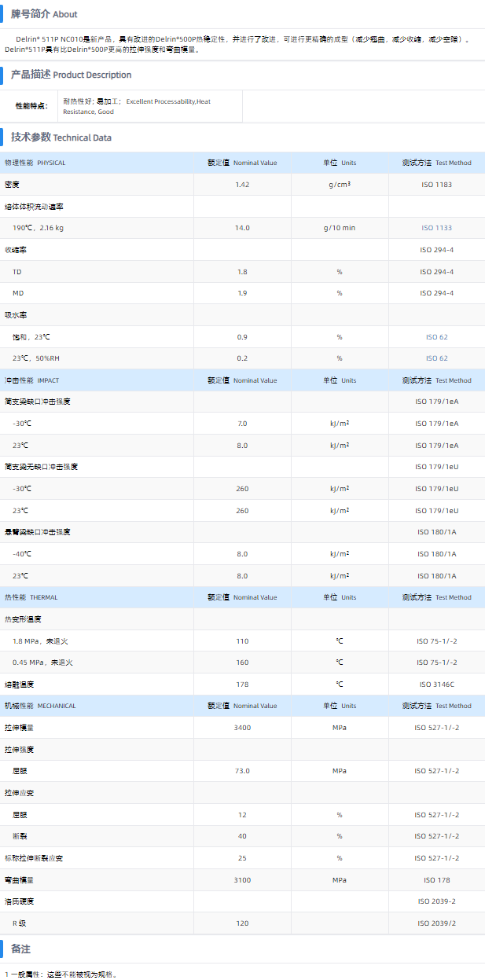Click the 牌号简介 About section heading

[x=44, y=14]
